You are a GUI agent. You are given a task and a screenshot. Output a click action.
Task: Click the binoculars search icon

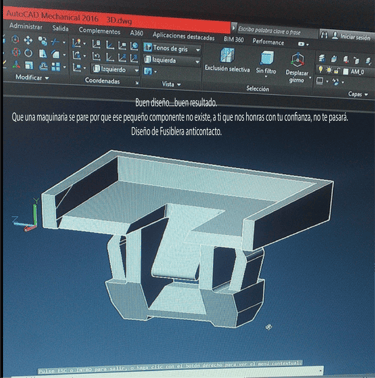coord(324,35)
